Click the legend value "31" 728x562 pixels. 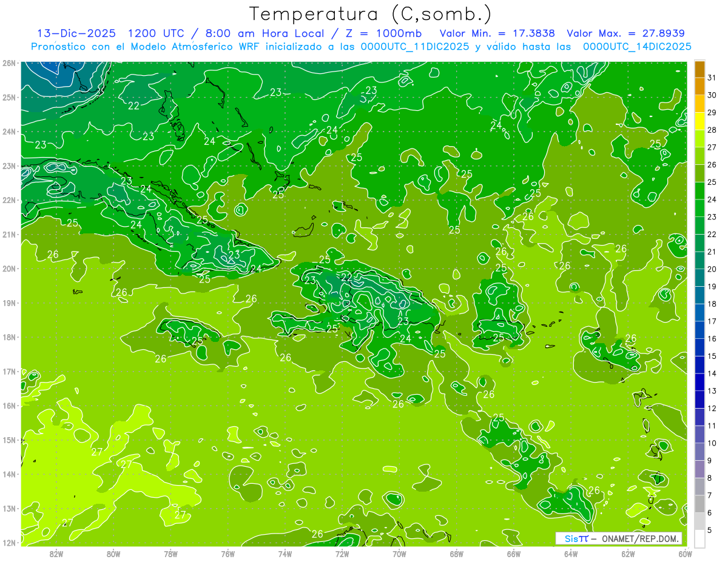point(712,78)
